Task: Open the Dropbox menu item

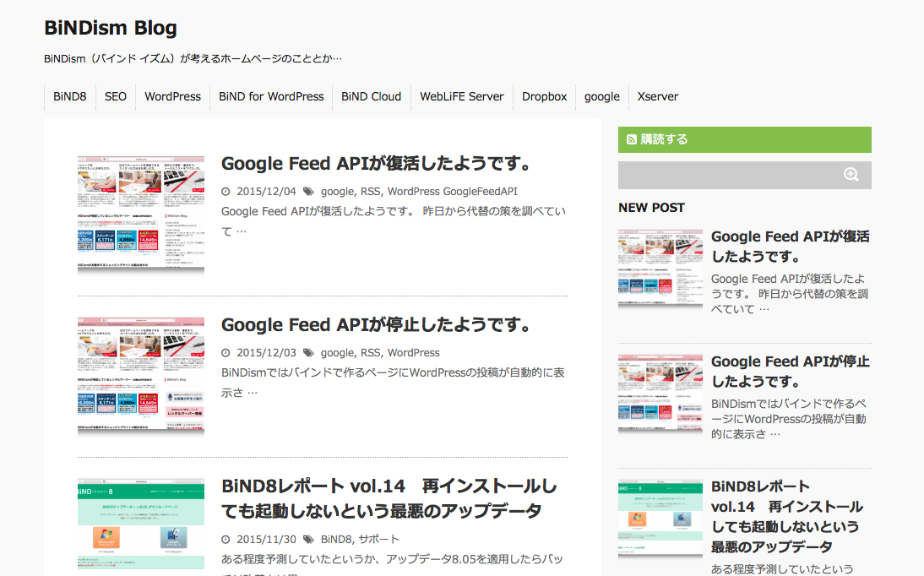Action: click(545, 96)
